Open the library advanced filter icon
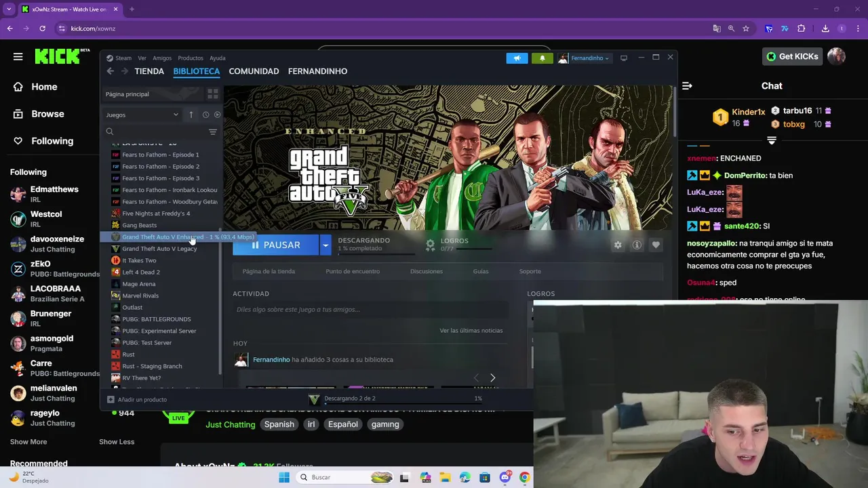868x488 pixels. pos(213,131)
